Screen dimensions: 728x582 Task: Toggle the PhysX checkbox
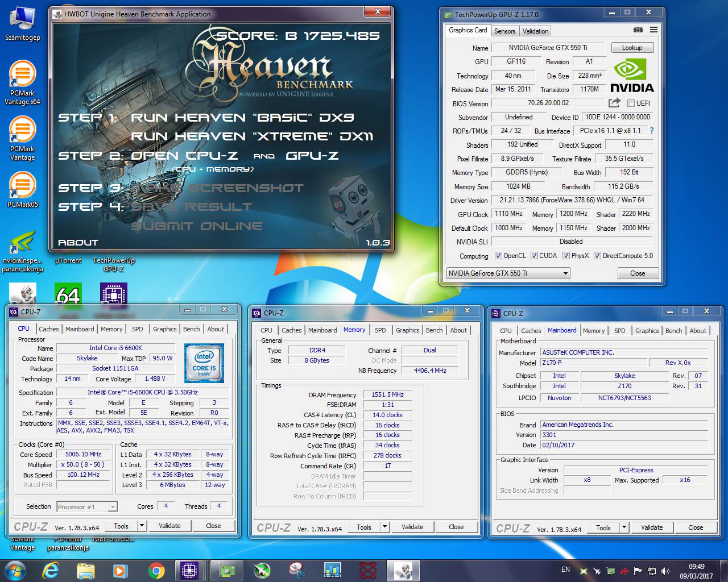(566, 256)
